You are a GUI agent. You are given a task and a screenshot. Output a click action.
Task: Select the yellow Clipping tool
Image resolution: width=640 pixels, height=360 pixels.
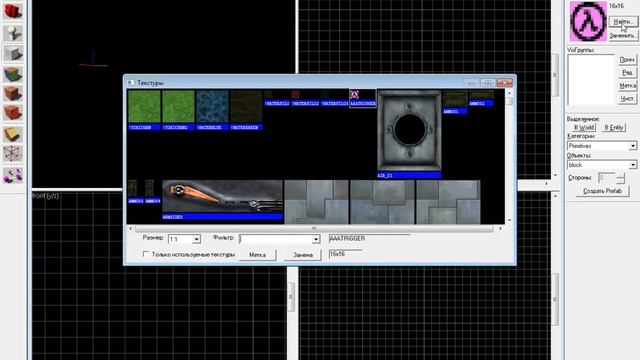13,135
